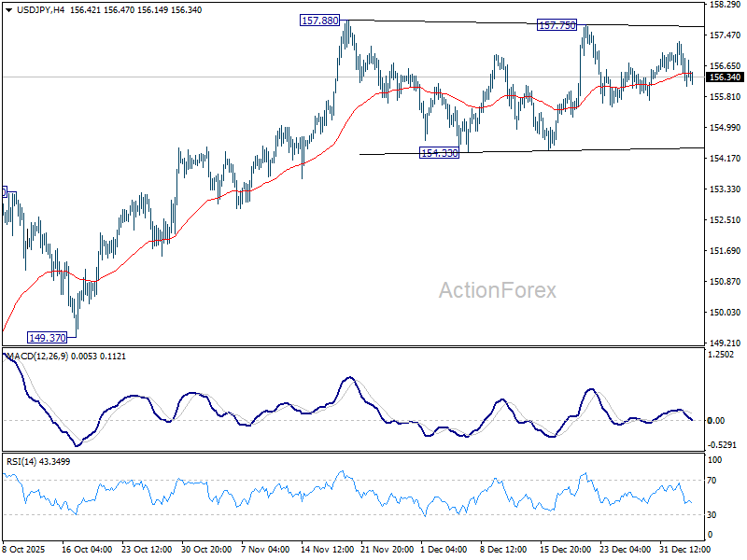Click the 154.170 price axis value
This screenshot has width=747, height=560.
coord(726,158)
